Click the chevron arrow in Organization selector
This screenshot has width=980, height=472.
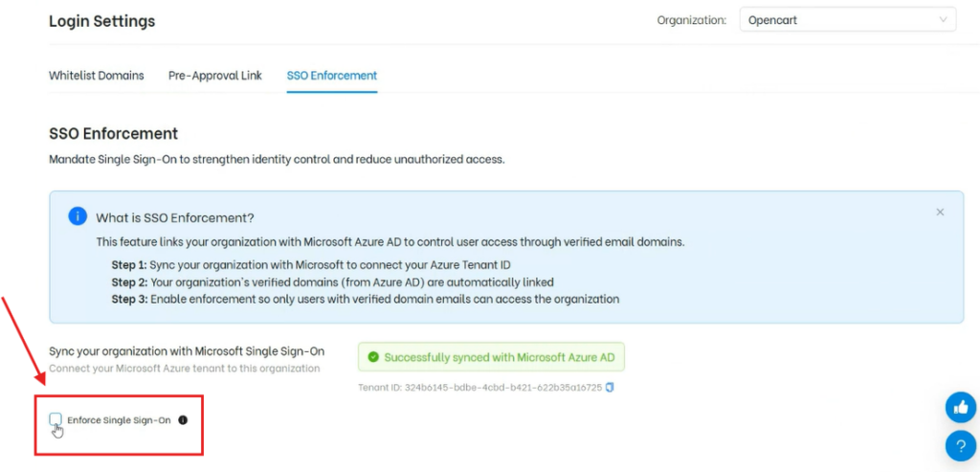point(944,20)
